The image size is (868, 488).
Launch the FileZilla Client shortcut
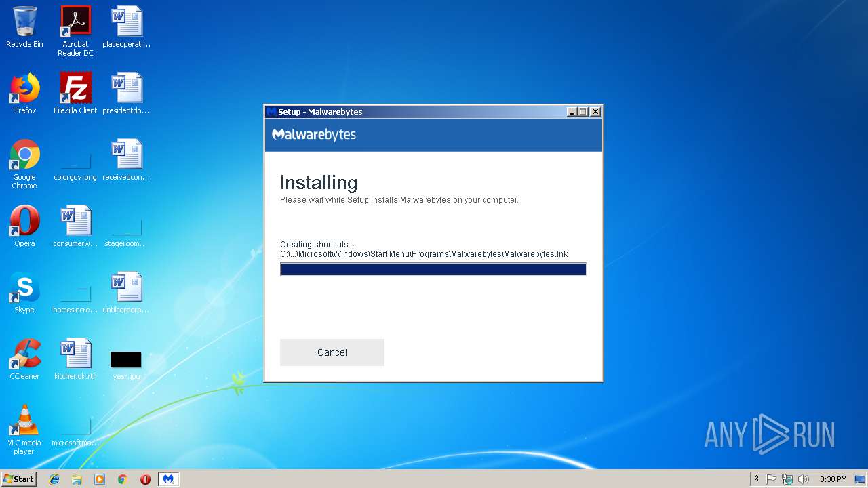[x=75, y=94]
